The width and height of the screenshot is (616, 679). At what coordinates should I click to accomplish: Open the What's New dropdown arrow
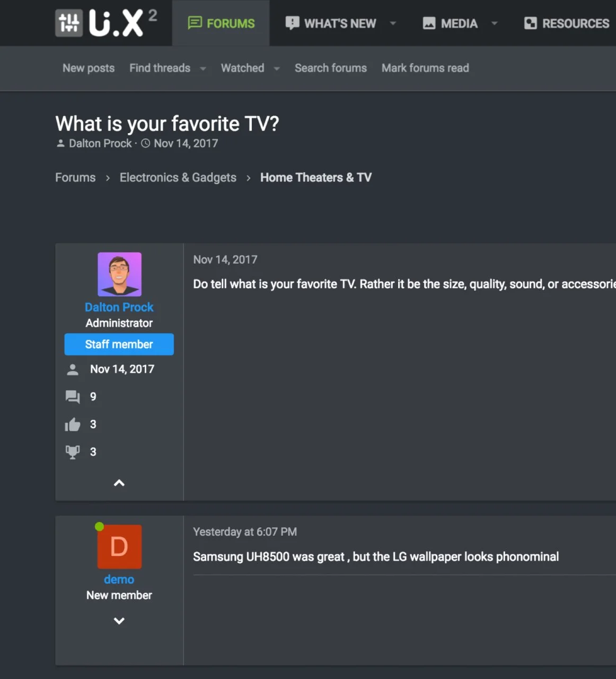tap(393, 23)
